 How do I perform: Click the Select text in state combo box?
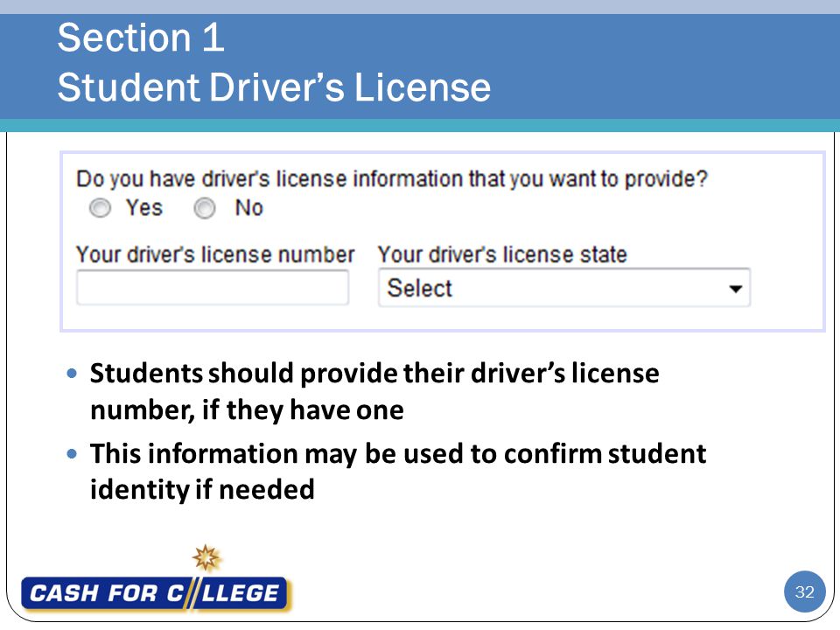(419, 288)
